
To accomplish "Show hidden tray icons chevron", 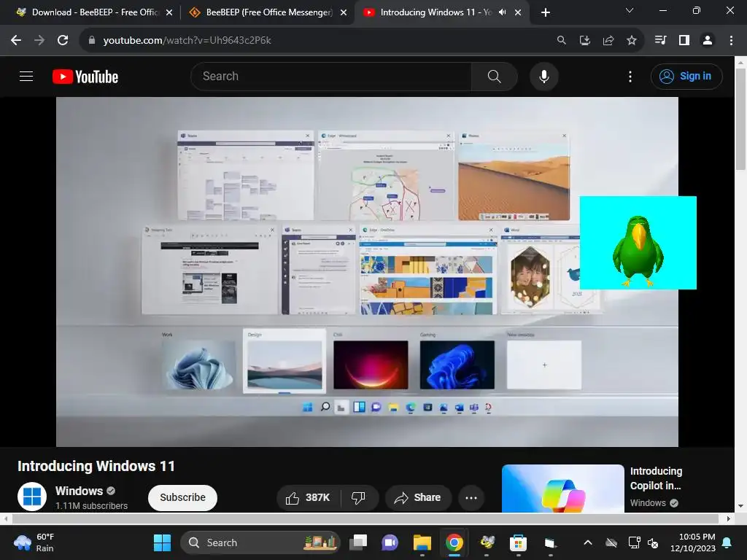I will coord(588,542).
